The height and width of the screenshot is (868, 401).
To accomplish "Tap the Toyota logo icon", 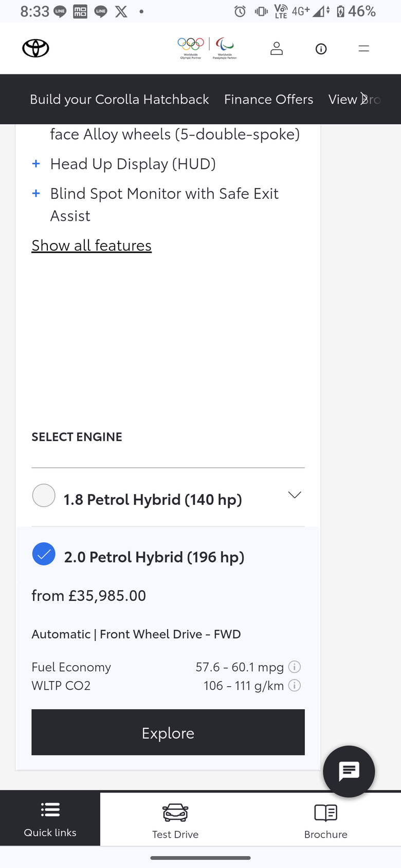I will coord(35,48).
